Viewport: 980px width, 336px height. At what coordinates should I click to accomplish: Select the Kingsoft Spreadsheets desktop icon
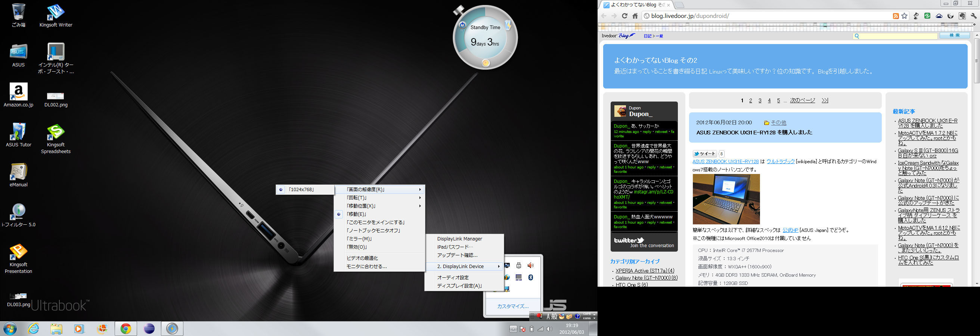[x=56, y=139]
